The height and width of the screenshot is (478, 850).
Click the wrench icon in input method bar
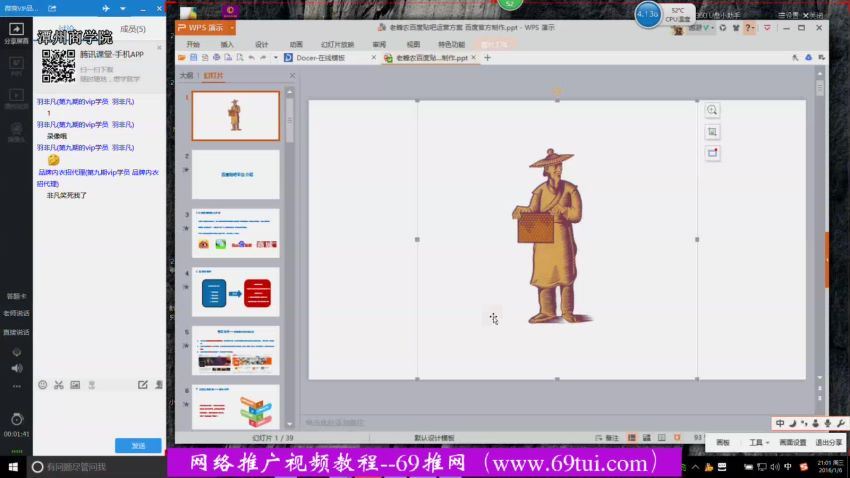click(x=840, y=424)
